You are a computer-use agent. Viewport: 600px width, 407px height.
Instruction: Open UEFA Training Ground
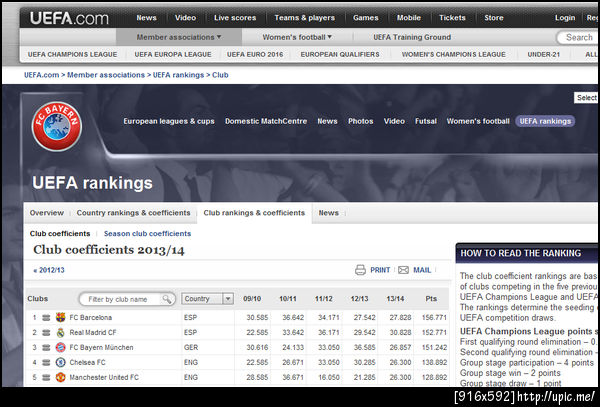[412, 37]
